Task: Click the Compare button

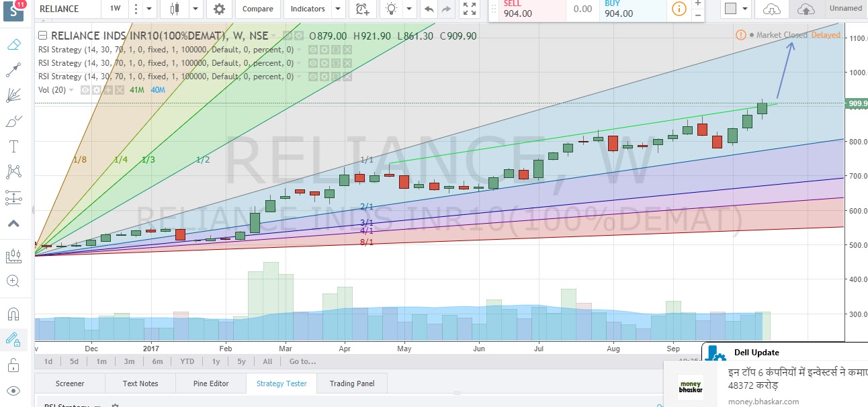Action: tap(257, 9)
